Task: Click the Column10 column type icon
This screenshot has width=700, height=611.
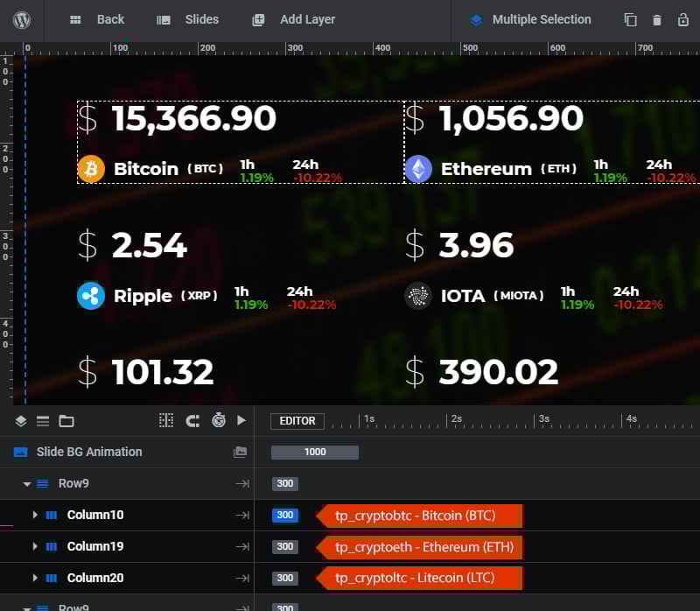Action: (x=52, y=515)
